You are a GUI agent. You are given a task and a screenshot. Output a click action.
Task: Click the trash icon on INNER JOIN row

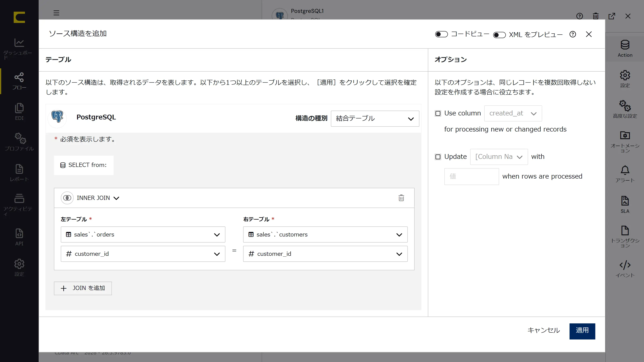click(x=401, y=198)
